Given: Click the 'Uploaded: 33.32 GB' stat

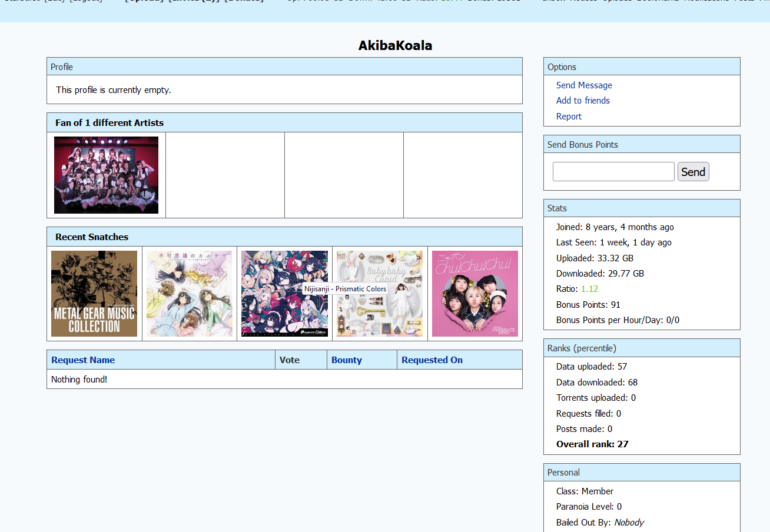Looking at the screenshot, I should coord(595,258).
